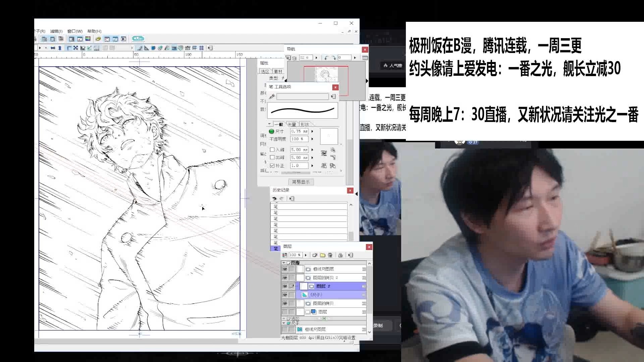Open navigator zoom percentage dropdown arrow
The height and width of the screenshot is (362, 644).
(316, 58)
